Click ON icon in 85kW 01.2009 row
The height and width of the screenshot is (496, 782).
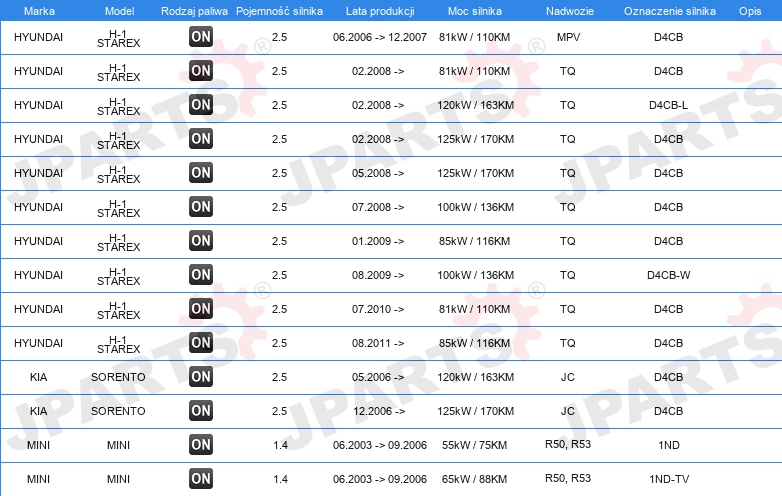[201, 241]
